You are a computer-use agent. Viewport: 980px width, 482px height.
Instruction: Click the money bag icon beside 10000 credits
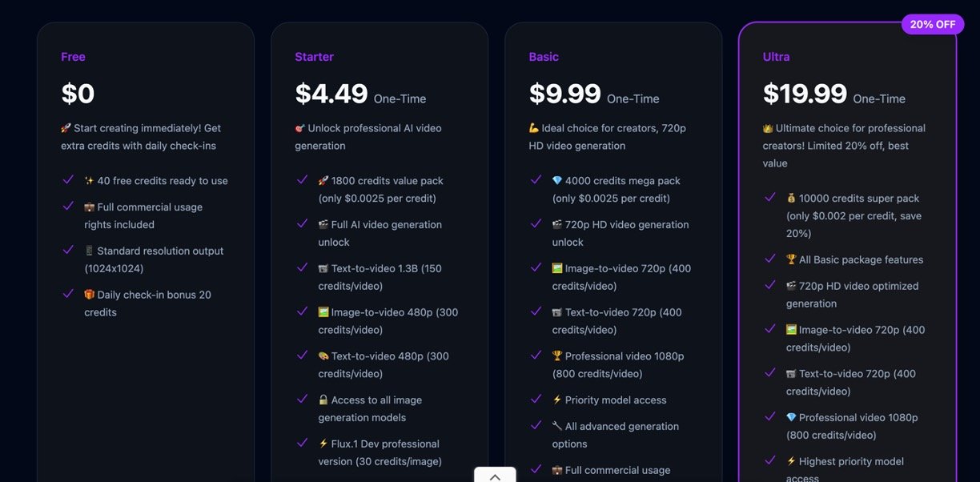click(792, 199)
